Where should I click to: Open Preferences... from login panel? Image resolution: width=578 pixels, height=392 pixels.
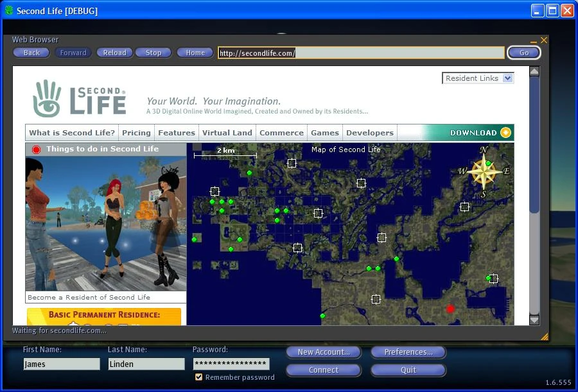pos(408,352)
